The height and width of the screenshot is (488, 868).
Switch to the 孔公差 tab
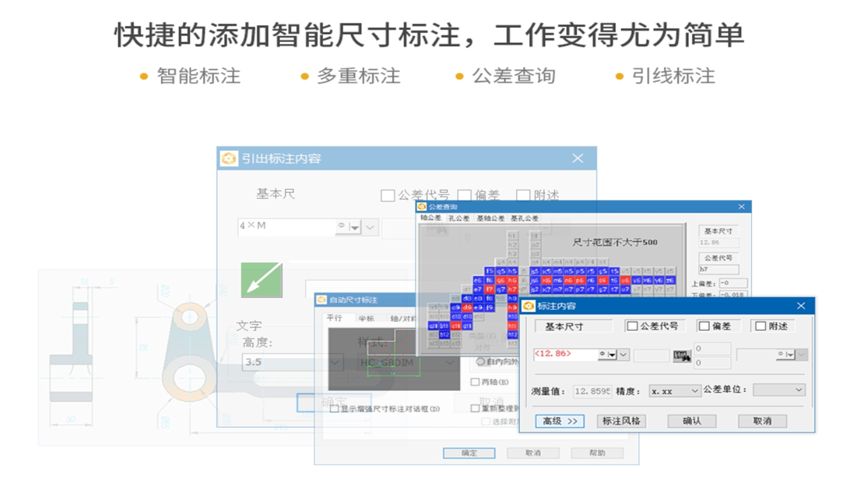tap(460, 218)
